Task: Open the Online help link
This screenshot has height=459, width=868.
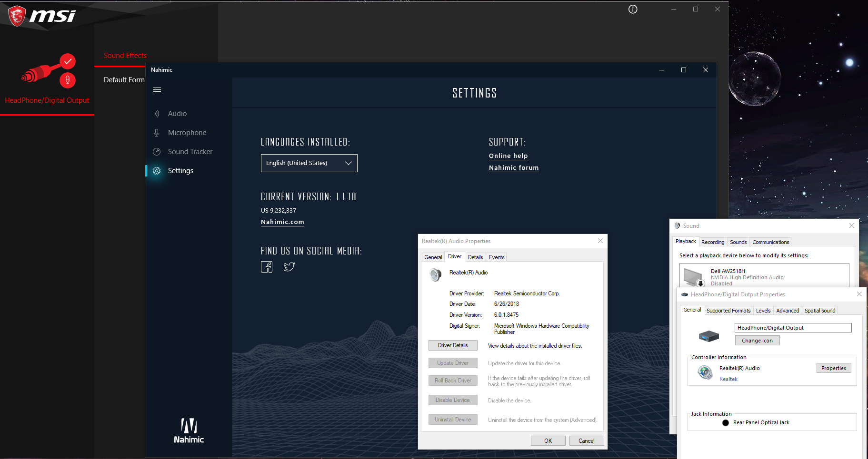Action: point(508,156)
